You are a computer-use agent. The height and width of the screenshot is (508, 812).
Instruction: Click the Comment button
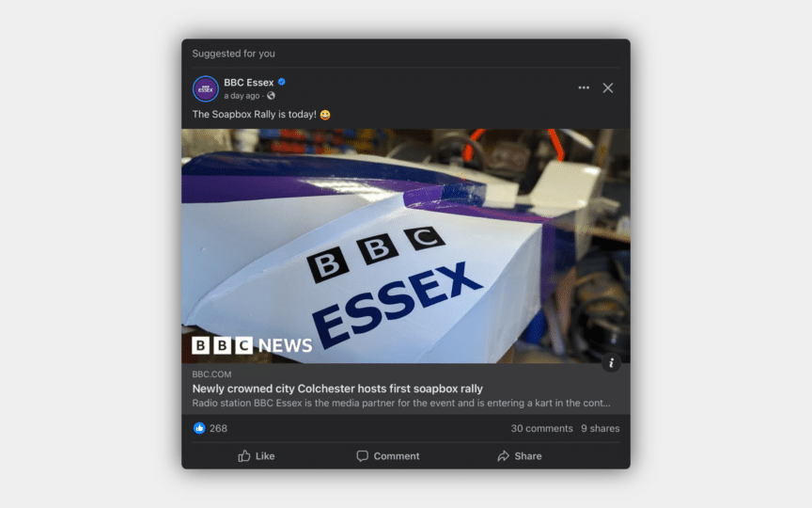(x=388, y=456)
